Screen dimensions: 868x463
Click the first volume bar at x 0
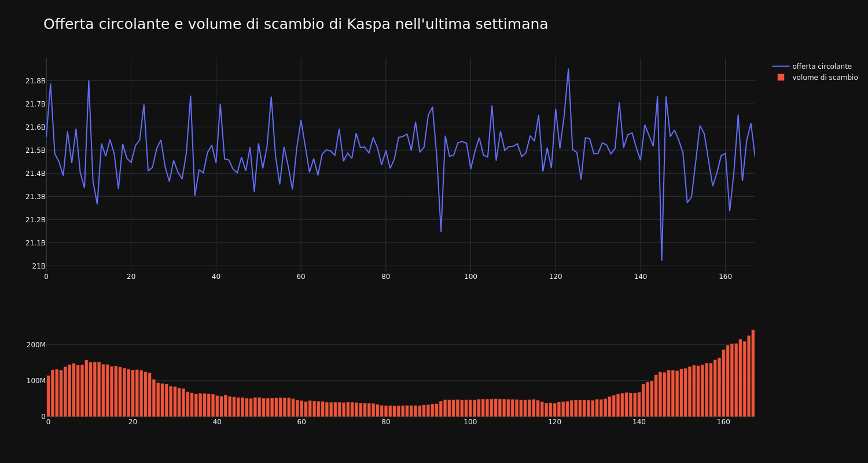point(48,396)
